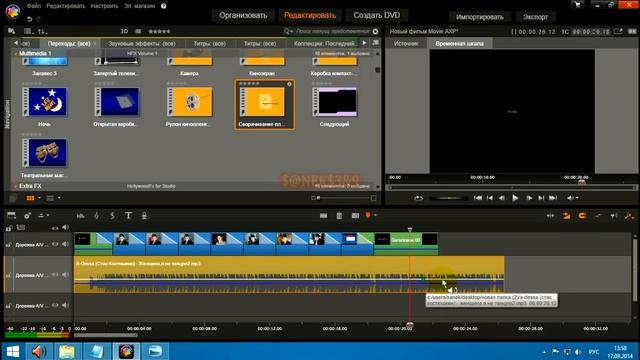Viewport: 640px width, 360px height.
Task: Open the Эл. магазин menu
Action: pos(140,6)
